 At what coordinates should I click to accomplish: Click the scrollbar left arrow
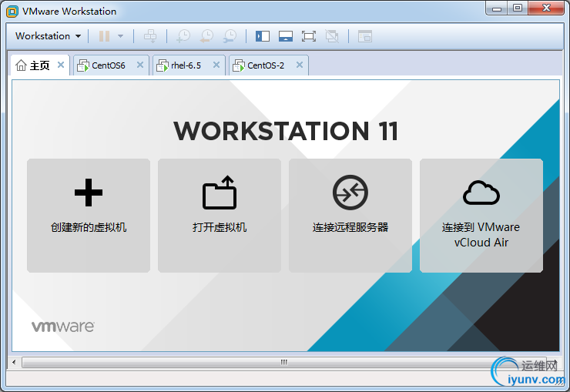tap(14, 362)
